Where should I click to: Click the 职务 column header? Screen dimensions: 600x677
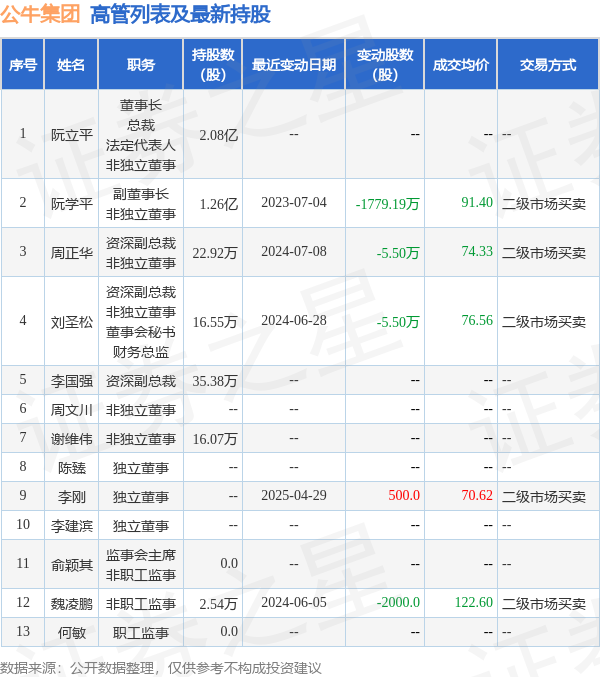tap(141, 65)
